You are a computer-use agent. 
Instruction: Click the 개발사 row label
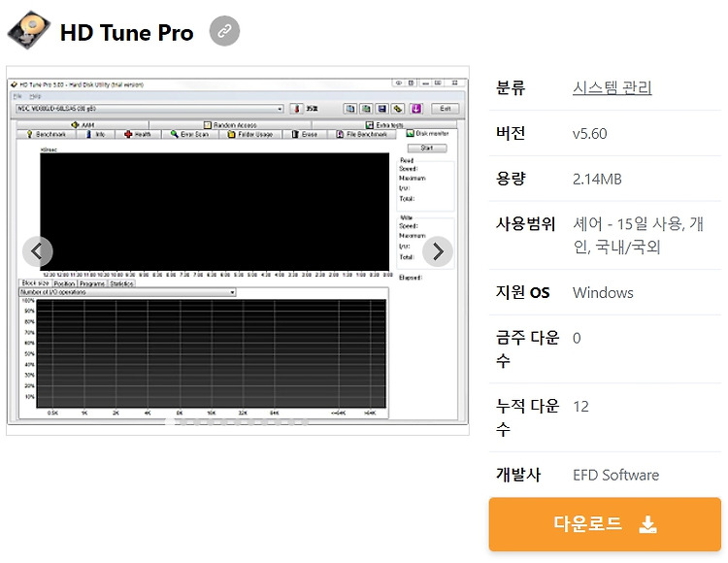coord(518,475)
